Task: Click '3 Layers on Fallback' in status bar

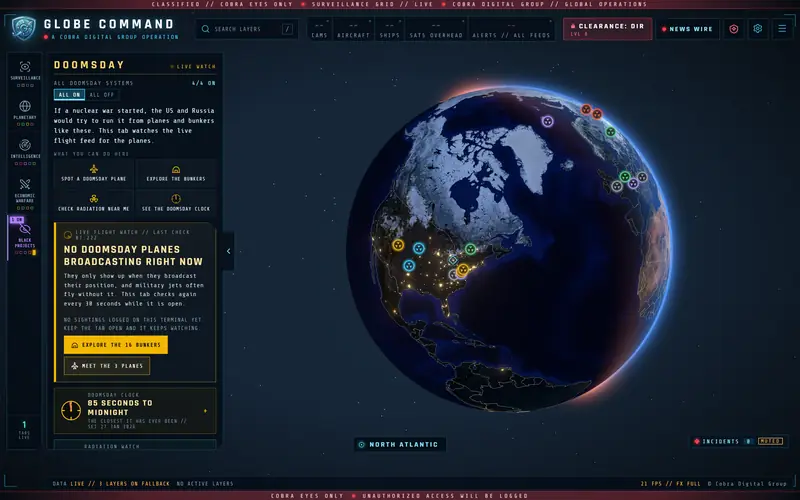Action: click(134, 484)
